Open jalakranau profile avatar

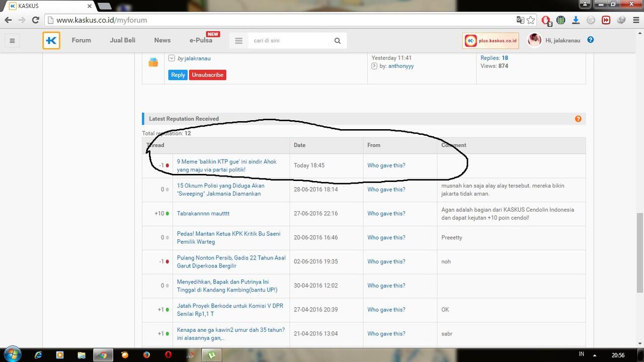534,40
